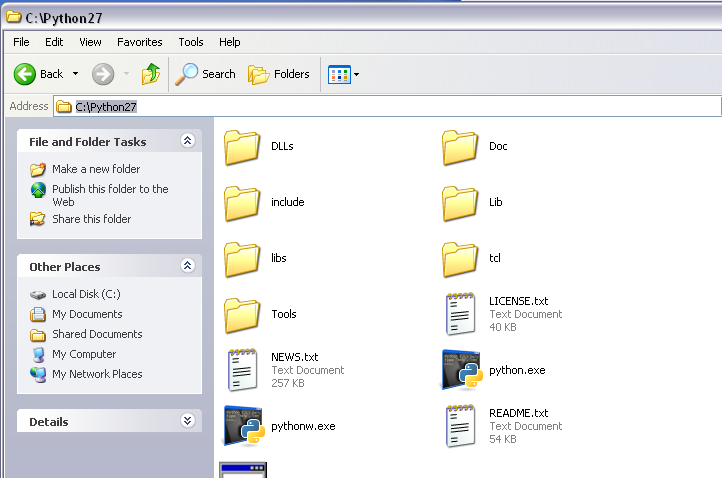Image resolution: width=722 pixels, height=478 pixels.
Task: Click the grayed Forward arrow button
Action: (103, 74)
